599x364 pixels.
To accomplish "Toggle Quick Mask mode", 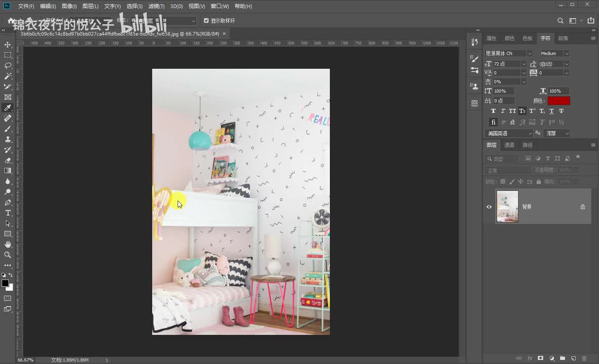I will (x=8, y=298).
